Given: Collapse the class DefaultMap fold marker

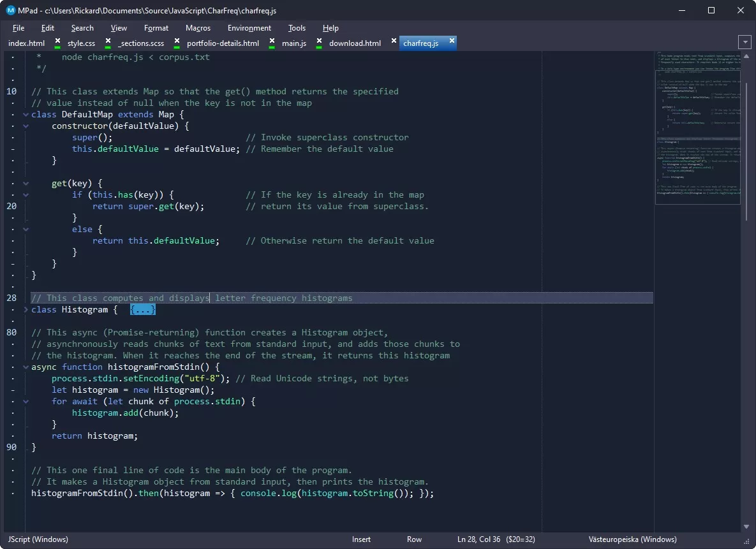Looking at the screenshot, I should click(x=26, y=115).
